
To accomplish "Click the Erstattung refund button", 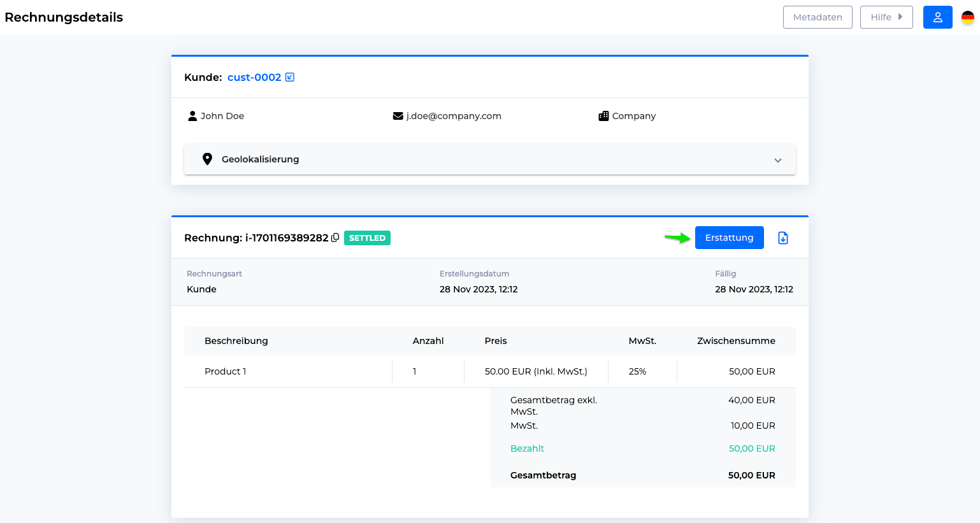I will [x=729, y=238].
